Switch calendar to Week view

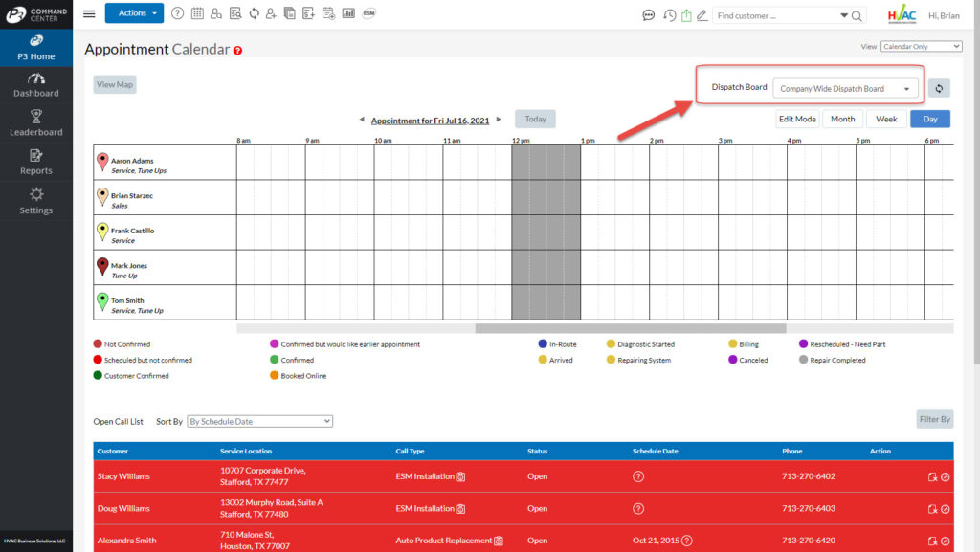click(x=886, y=119)
